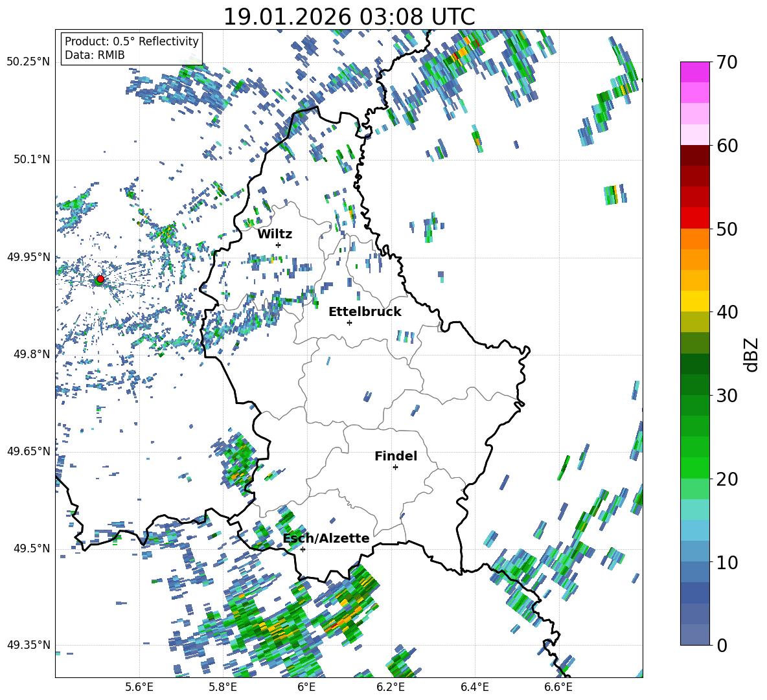This screenshot has width=767, height=700.
Task: Click the 60 colorbar tick label
Action: coord(726,146)
